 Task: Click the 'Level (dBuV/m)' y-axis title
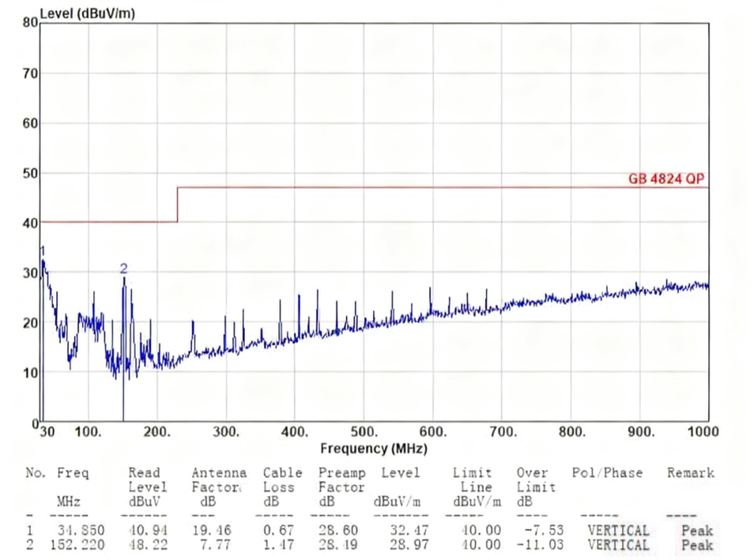click(87, 13)
